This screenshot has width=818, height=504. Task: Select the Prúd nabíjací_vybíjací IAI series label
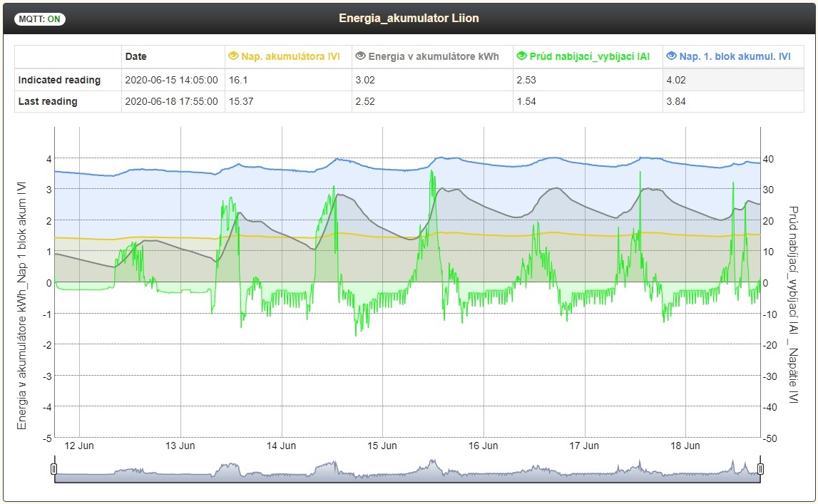pyautogui.click(x=589, y=56)
